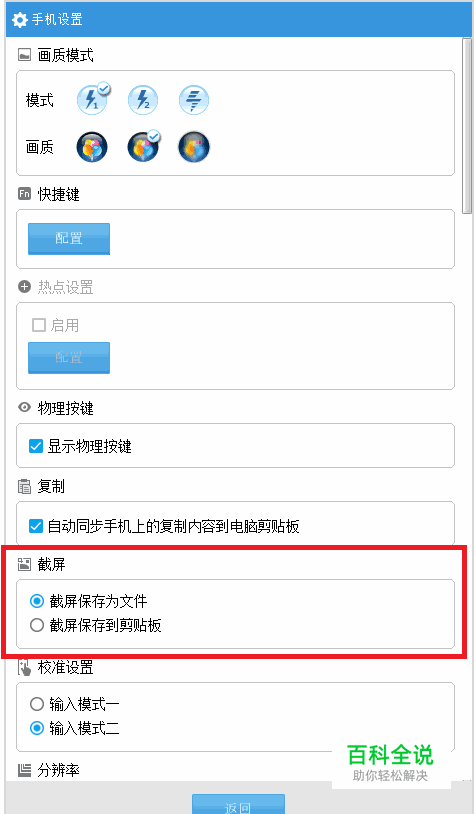
Task: Click 配置 button under 快捷键
Action: point(69,239)
